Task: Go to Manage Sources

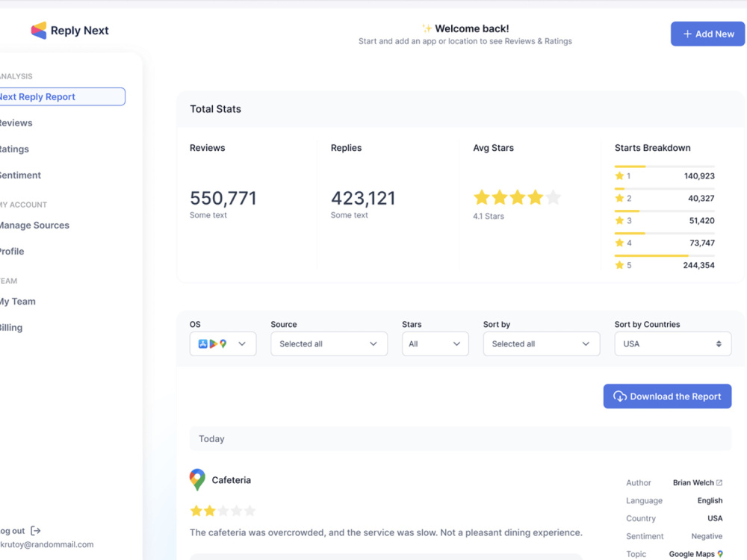Action: coord(34,225)
